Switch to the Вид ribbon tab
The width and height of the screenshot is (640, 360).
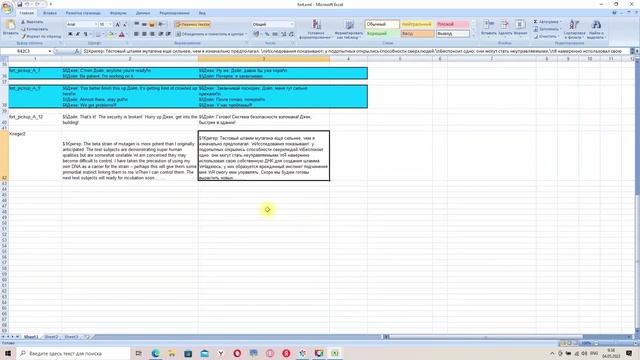coord(202,13)
